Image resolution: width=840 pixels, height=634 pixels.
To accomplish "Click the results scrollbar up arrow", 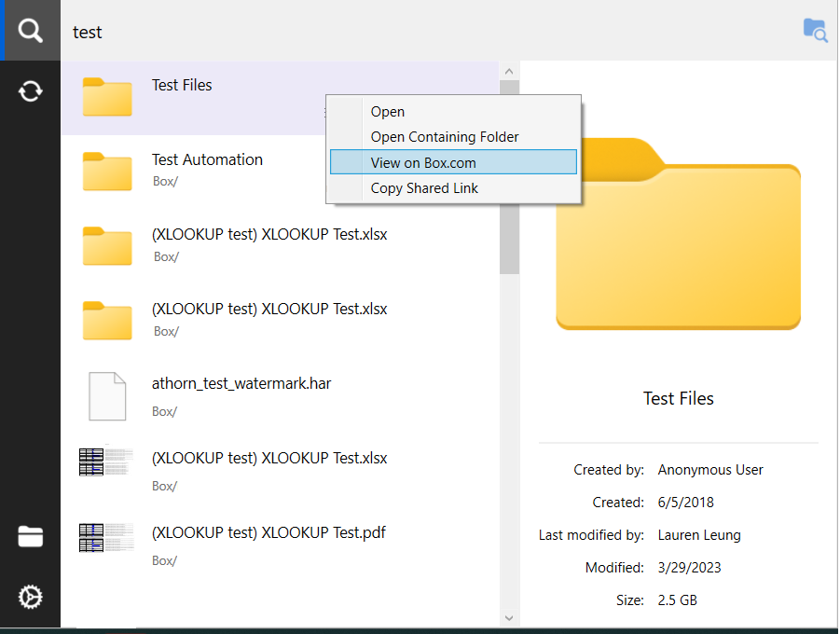I will coord(509,71).
